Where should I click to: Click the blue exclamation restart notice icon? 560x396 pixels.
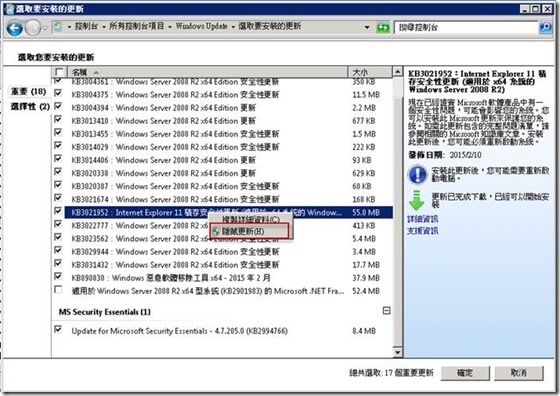tap(417, 174)
